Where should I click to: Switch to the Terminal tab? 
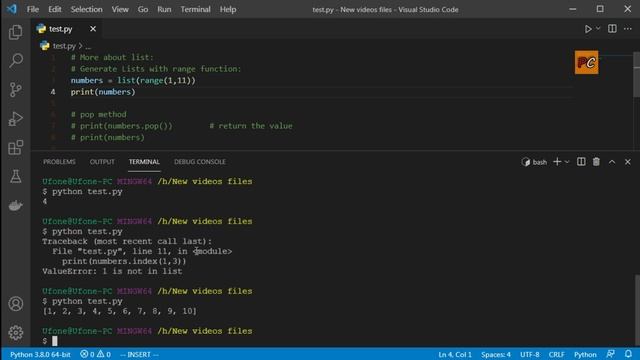tap(144, 162)
